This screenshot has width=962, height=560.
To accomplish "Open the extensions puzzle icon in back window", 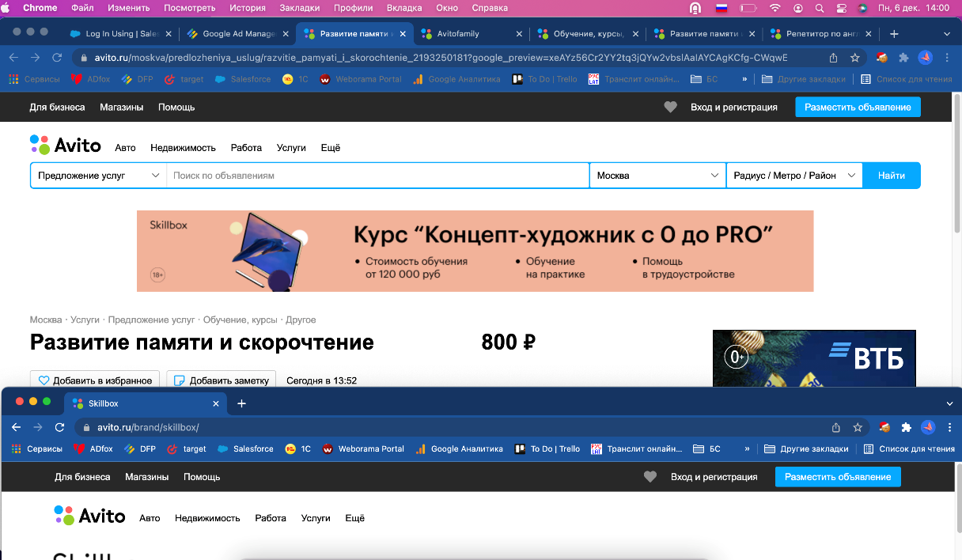I will pos(904,58).
